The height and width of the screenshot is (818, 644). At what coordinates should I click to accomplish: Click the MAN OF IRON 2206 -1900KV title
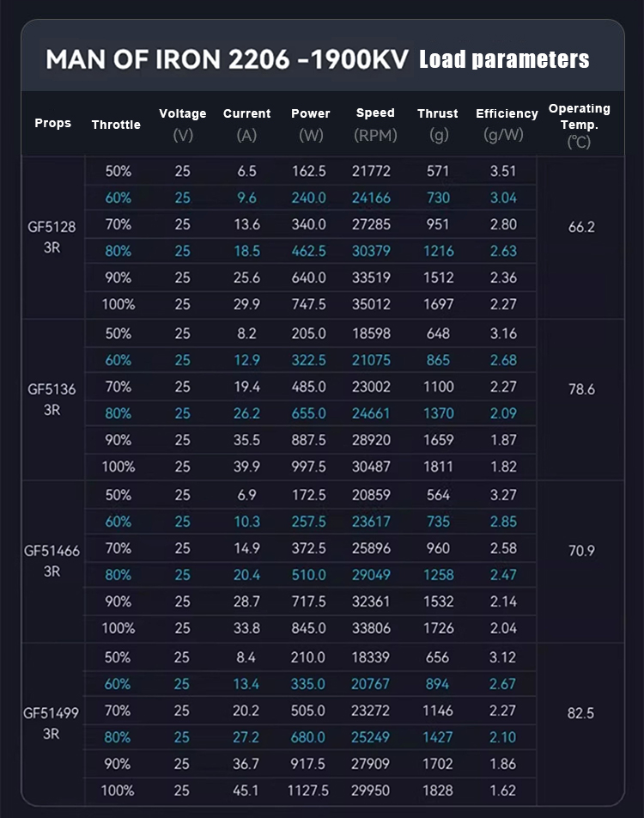[227, 59]
